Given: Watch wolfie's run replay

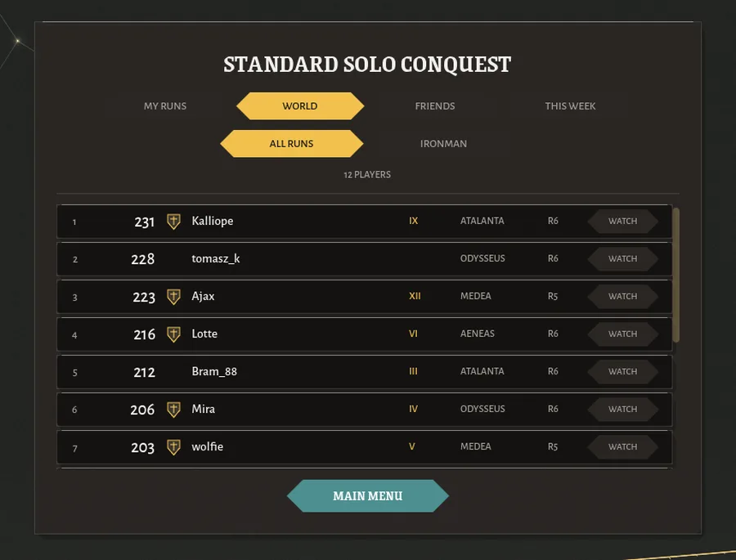Looking at the screenshot, I should point(623,446).
